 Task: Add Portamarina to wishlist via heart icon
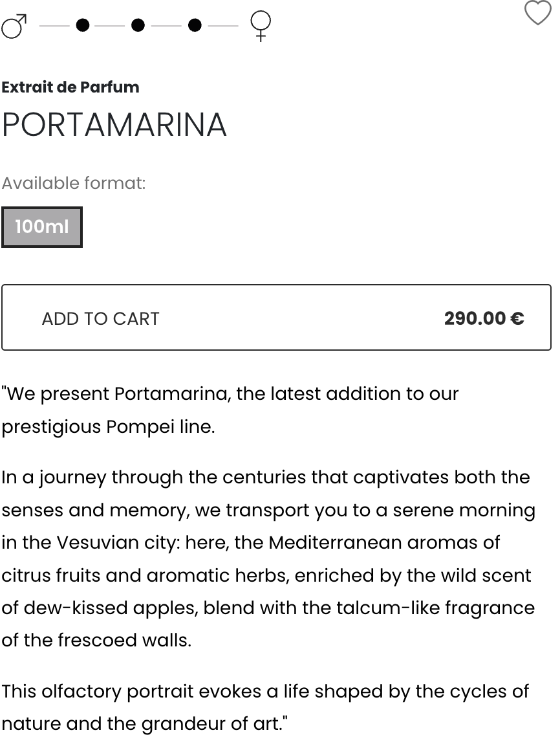tap(537, 13)
